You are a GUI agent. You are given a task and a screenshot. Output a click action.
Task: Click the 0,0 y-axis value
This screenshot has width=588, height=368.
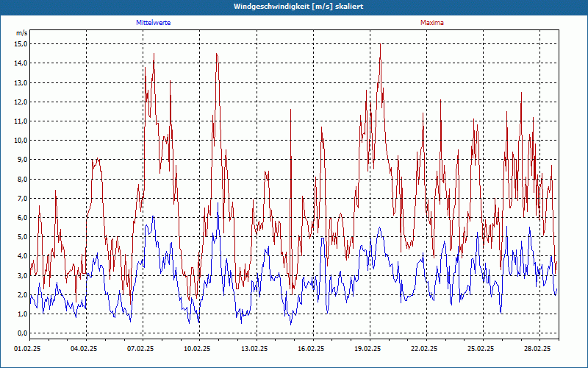(x=23, y=333)
